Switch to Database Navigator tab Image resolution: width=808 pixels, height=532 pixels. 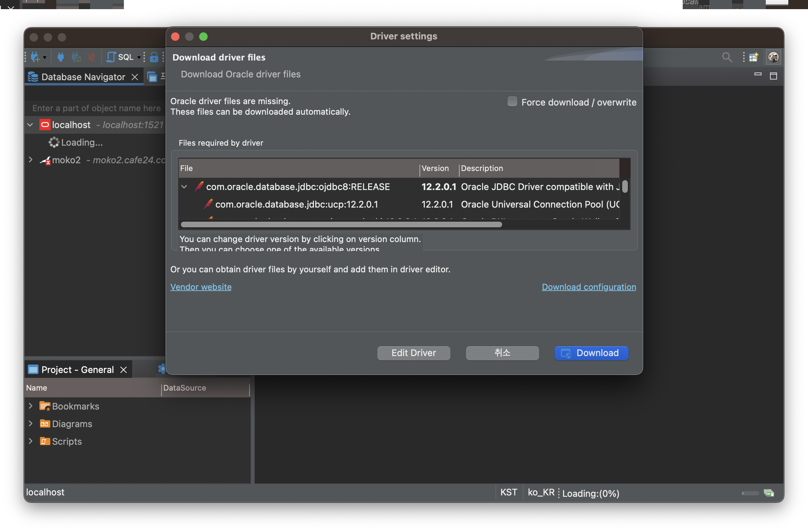(83, 77)
